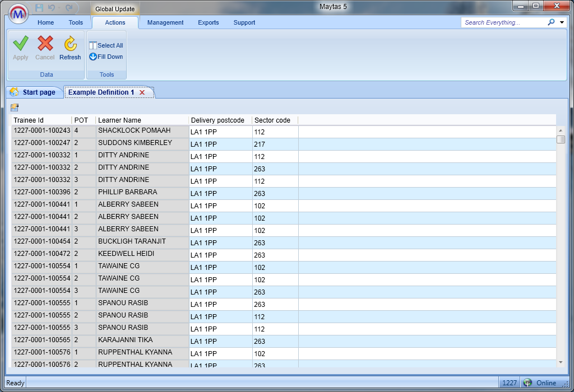Open the Exports ribbon tab
574x392 pixels.
point(209,22)
